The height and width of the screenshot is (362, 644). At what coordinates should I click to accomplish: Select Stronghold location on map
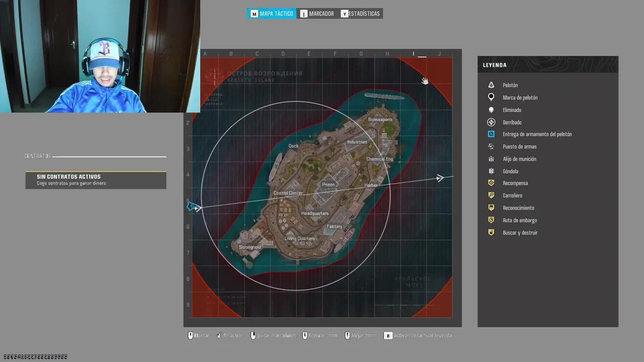[x=250, y=247]
